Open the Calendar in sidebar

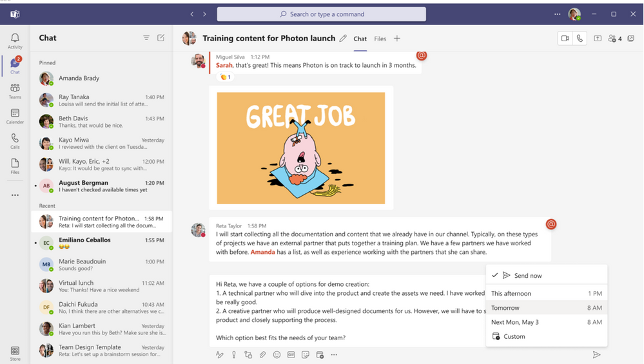tap(15, 116)
